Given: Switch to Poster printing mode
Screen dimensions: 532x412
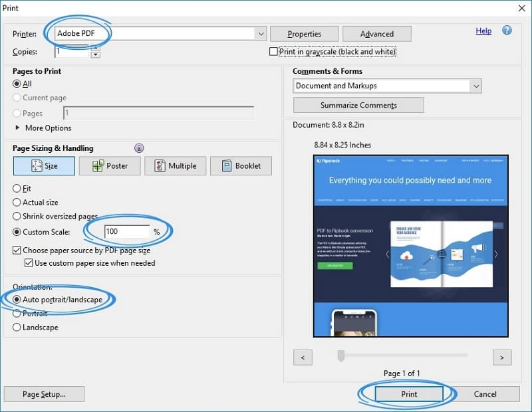Looking at the screenshot, I should click(109, 165).
